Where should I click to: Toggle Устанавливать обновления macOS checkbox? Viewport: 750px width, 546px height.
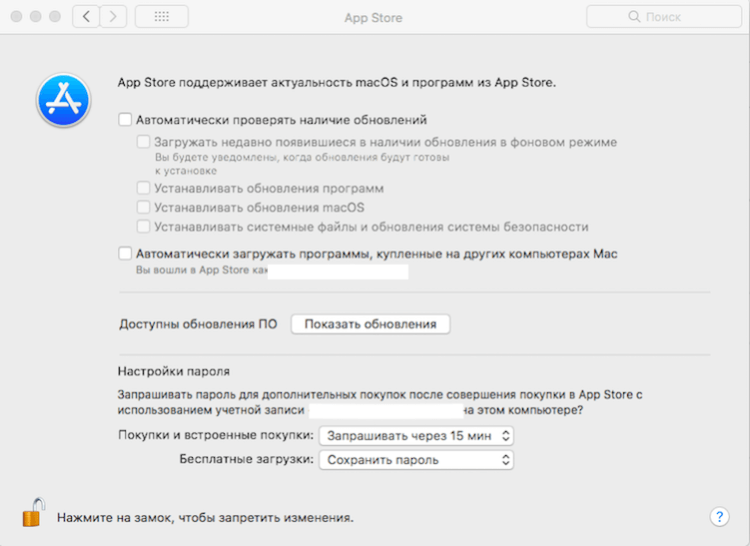tap(143, 207)
